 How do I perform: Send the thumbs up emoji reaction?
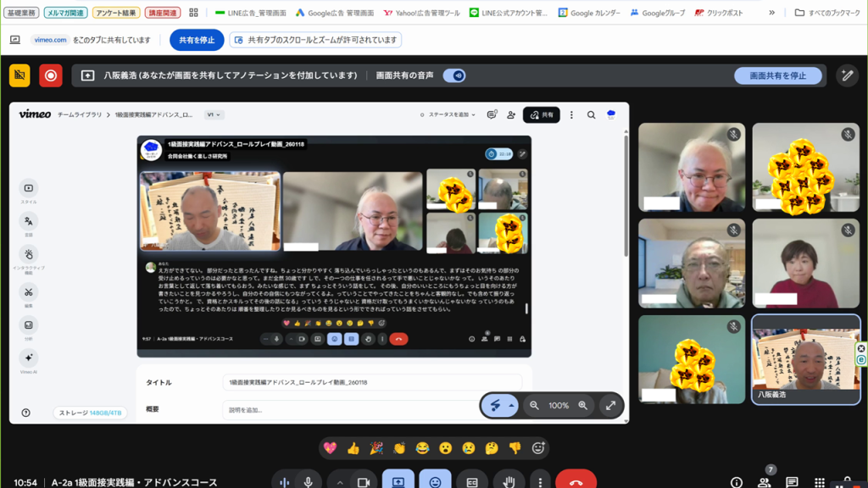tap(353, 448)
